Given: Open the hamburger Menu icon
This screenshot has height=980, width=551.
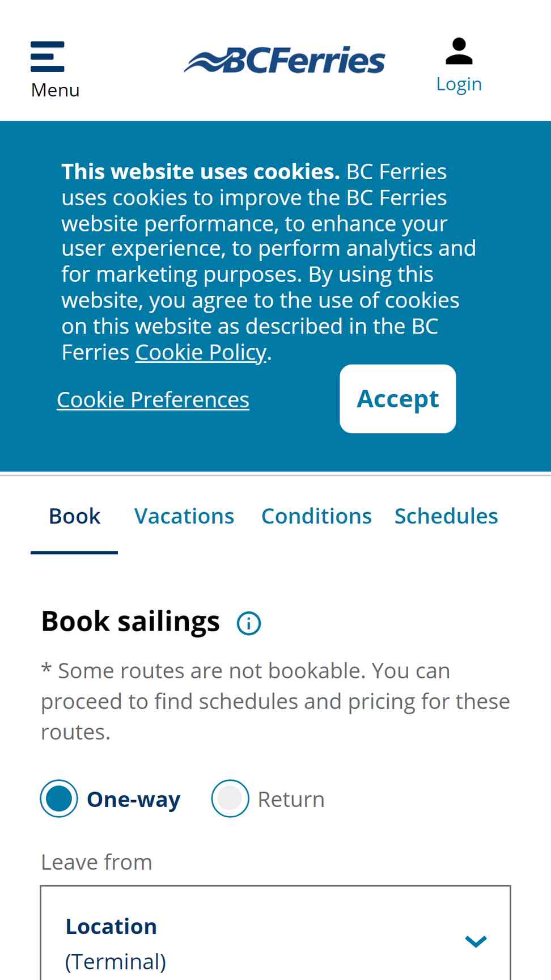Looking at the screenshot, I should click(48, 57).
